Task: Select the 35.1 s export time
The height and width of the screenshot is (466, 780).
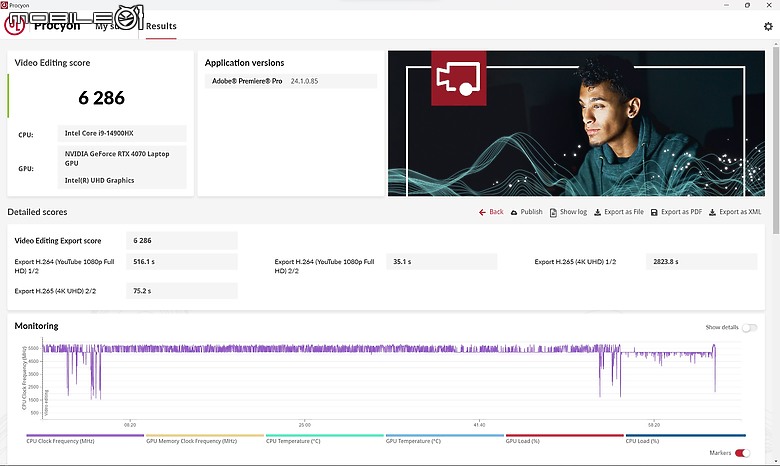Action: 442,262
